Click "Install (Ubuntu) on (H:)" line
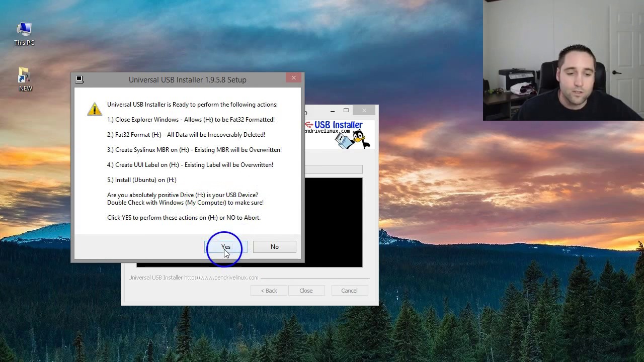Image resolution: width=644 pixels, height=362 pixels. click(x=142, y=180)
